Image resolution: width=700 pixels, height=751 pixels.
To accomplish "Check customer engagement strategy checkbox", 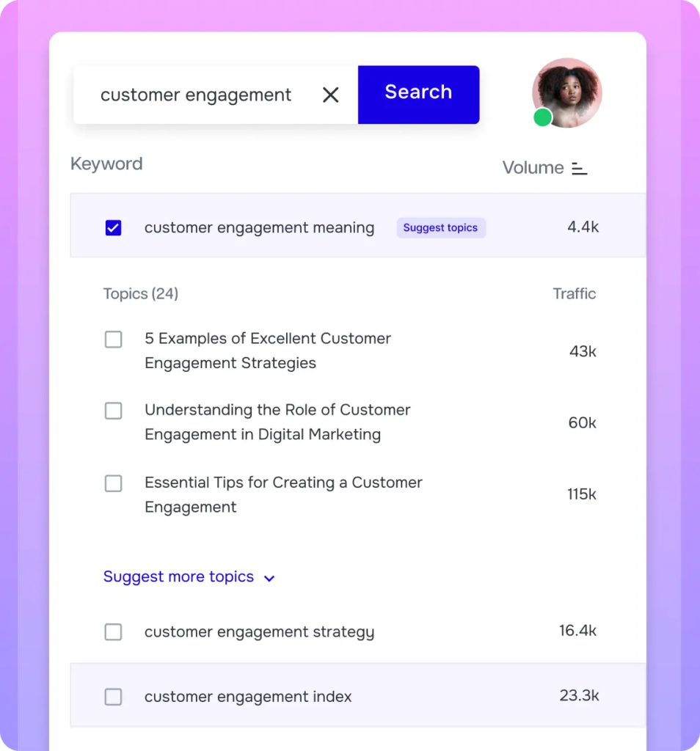I will [x=113, y=632].
